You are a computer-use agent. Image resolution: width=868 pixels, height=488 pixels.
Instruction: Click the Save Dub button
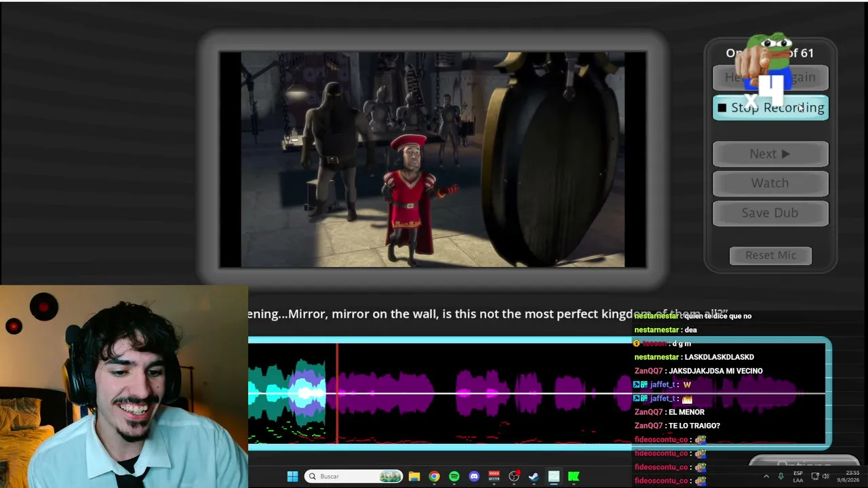click(770, 213)
